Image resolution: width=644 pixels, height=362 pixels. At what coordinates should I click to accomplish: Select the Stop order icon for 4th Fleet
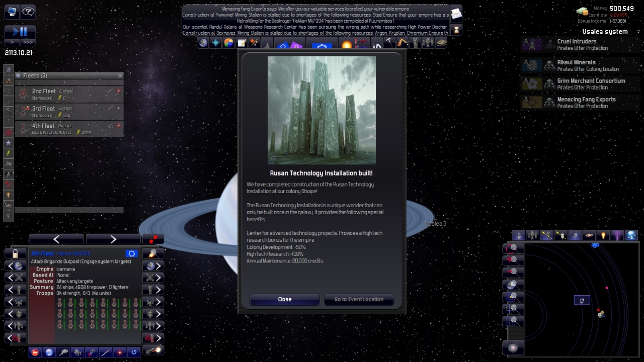click(35, 351)
